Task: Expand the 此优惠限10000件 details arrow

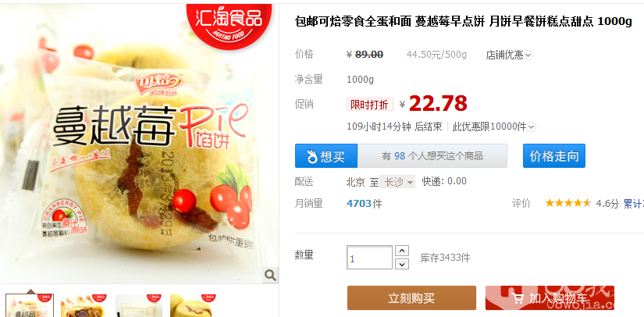Action: point(532,127)
